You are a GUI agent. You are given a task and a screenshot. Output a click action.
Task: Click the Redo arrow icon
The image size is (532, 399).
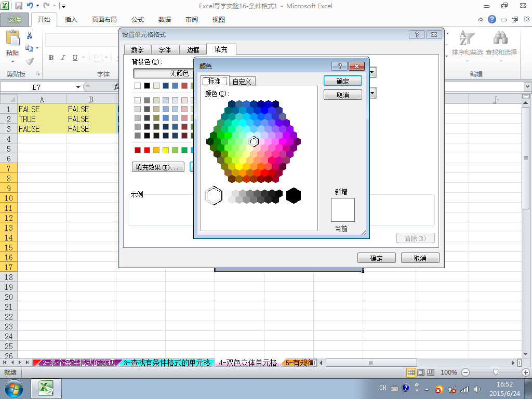click(x=46, y=5)
